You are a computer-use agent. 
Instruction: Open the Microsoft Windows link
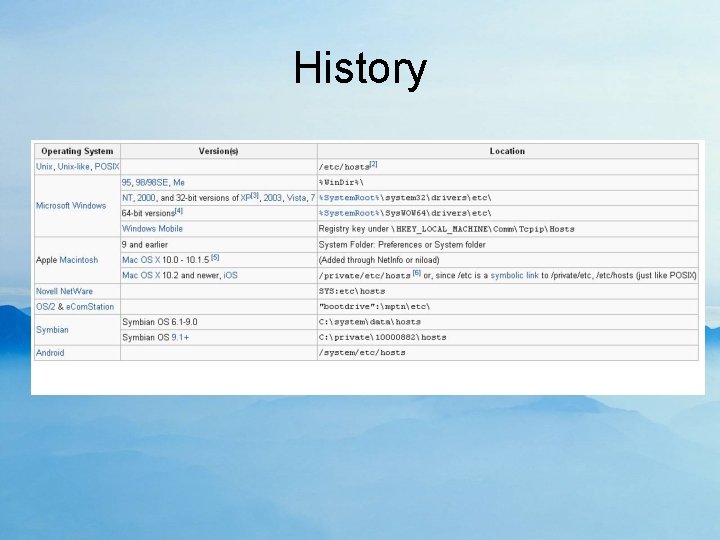click(x=71, y=205)
